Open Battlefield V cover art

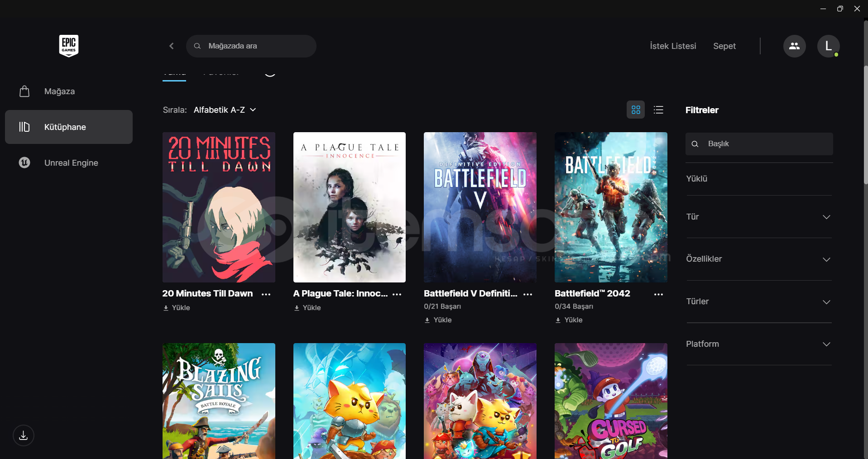point(480,207)
